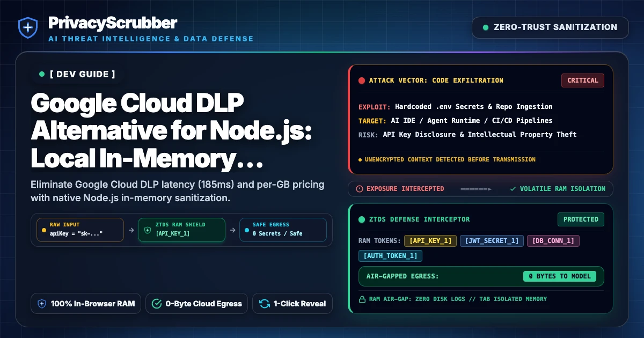Select the [DB_CONN_1] token chip

553,241
